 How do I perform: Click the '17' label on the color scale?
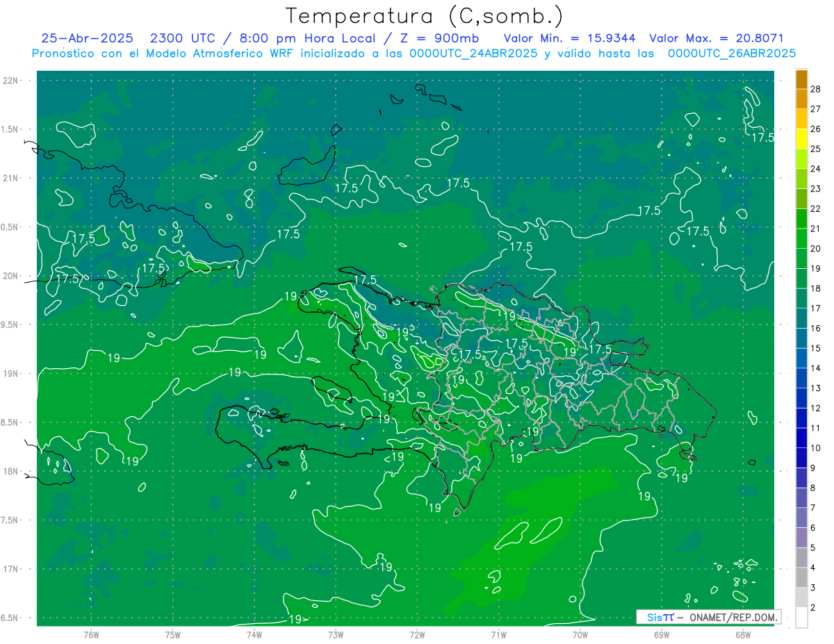coord(816,308)
